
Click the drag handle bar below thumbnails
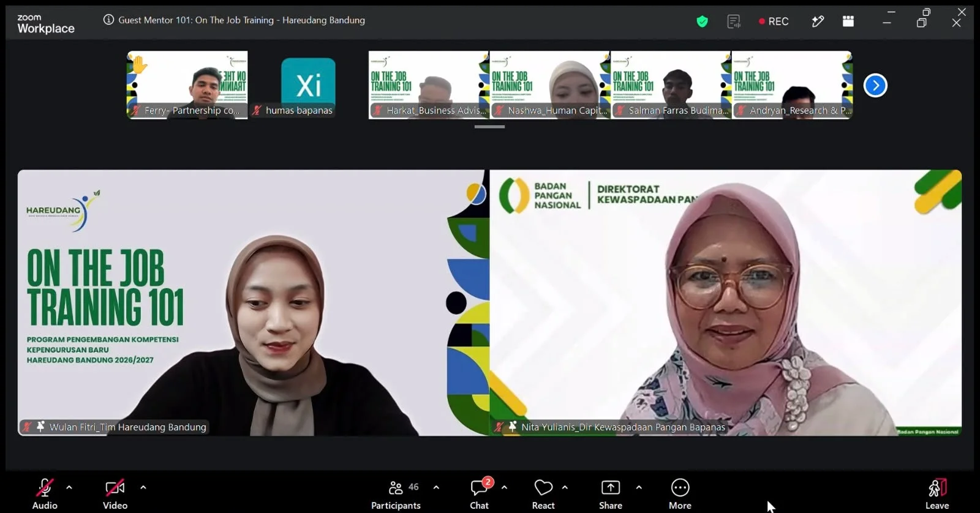tap(489, 127)
